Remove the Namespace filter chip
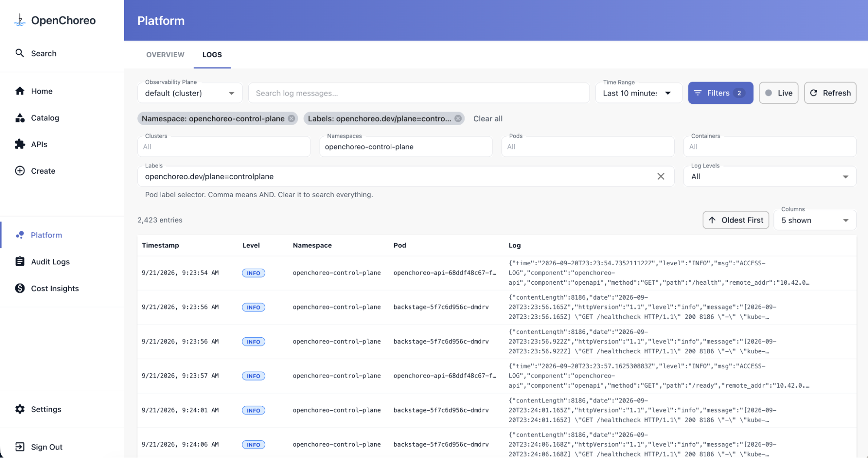The image size is (868, 458). click(x=291, y=119)
